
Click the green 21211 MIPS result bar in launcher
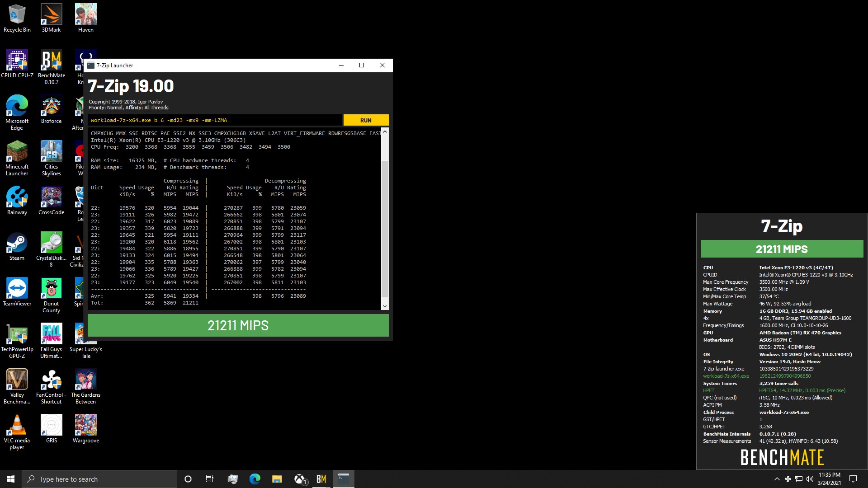pyautogui.click(x=238, y=325)
